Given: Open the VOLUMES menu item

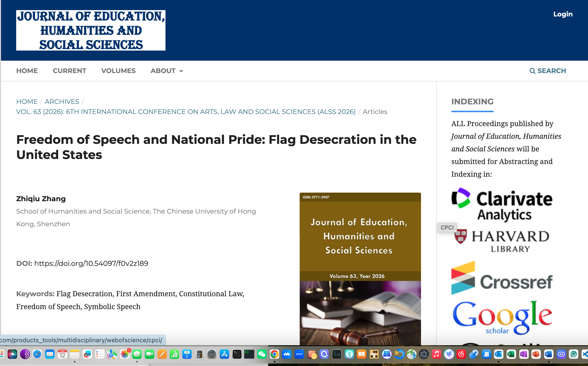Looking at the screenshot, I should (118, 71).
